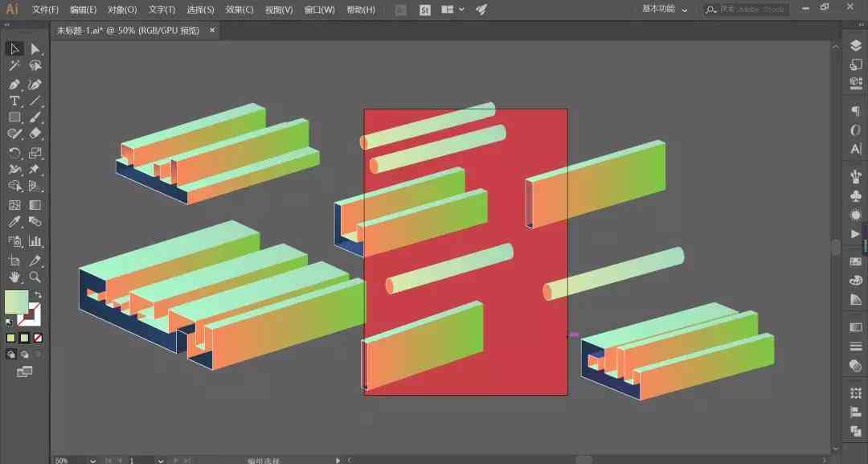
Task: Select the Blend tool
Action: click(x=35, y=222)
